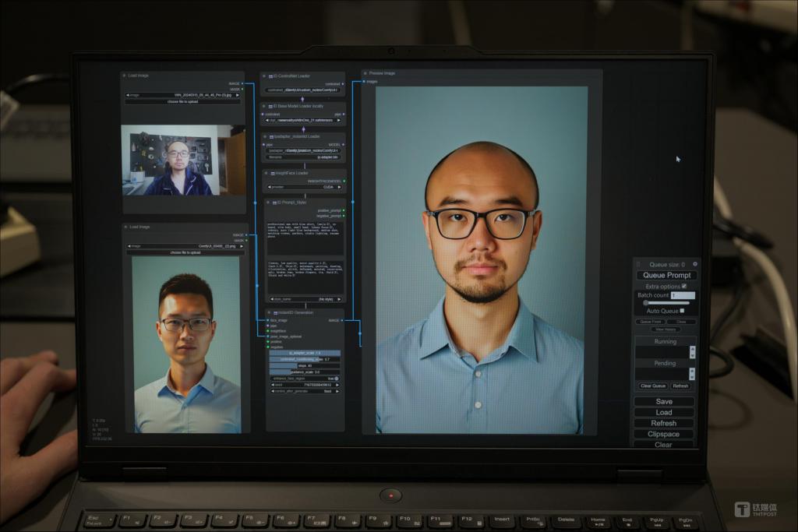Click the positive_prompt output port
798x532 pixels.
click(x=344, y=210)
